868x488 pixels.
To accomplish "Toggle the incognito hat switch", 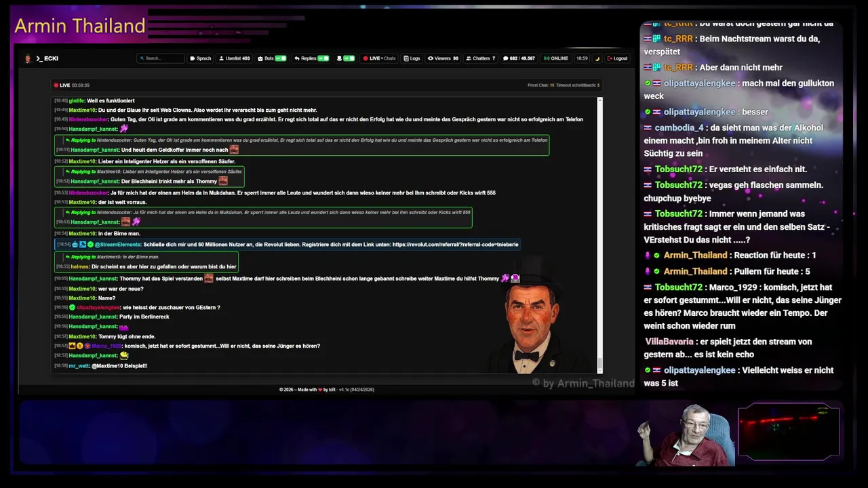I will tap(349, 58).
